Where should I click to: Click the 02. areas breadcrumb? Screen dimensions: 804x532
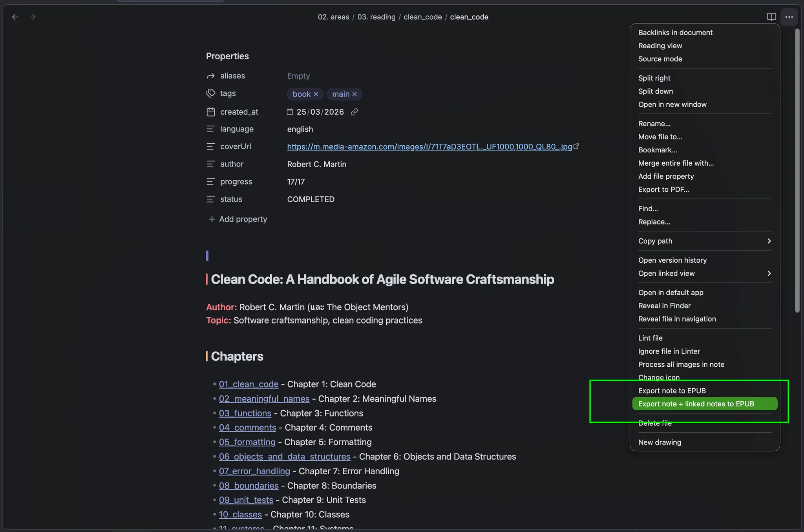pos(333,17)
